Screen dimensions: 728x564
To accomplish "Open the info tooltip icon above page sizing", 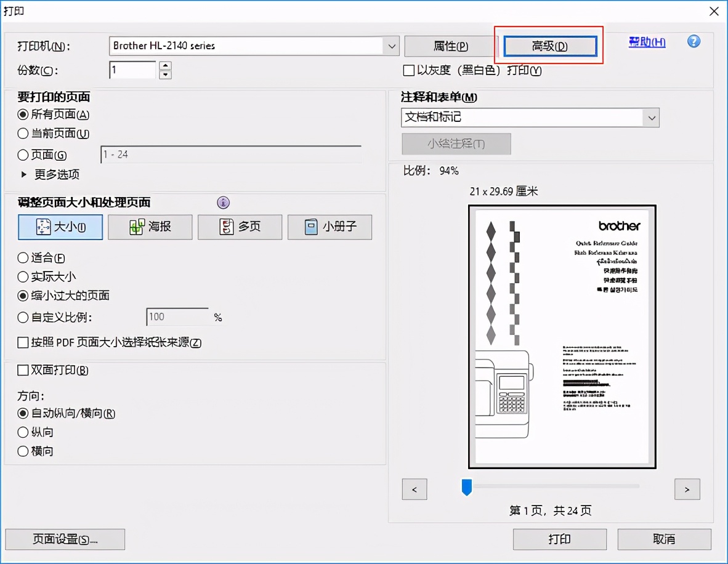I will (223, 203).
